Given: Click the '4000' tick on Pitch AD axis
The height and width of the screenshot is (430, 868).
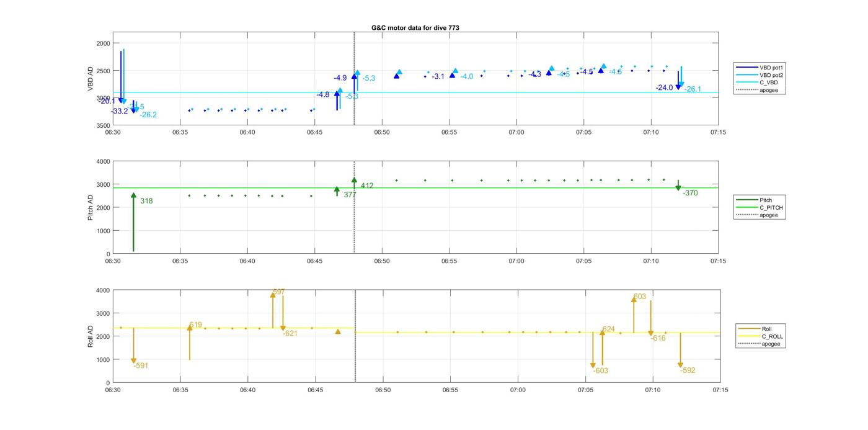Looking at the screenshot, I should pos(104,161).
